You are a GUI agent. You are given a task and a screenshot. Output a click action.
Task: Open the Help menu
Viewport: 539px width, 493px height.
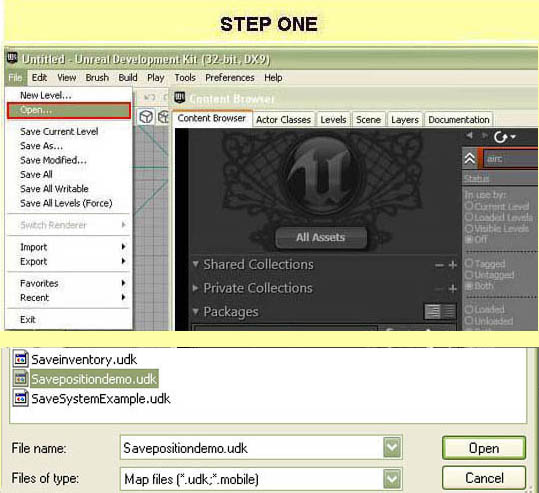pyautogui.click(x=273, y=78)
